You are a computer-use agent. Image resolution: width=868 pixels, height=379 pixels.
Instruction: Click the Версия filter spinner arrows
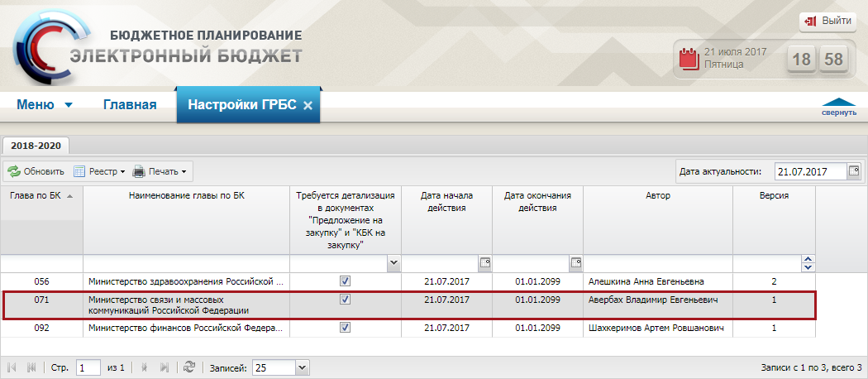tap(808, 263)
